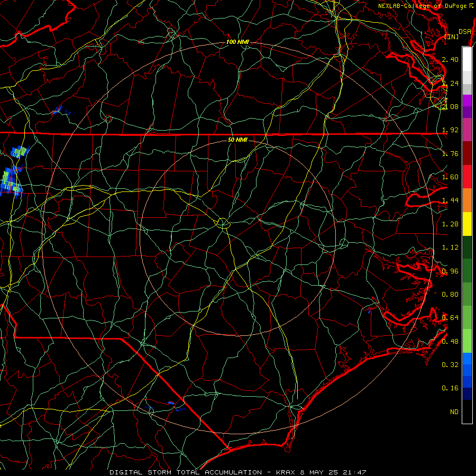The width and height of the screenshot is (476, 476).
Task: Click the 0.16 legend value
Action: click(450, 388)
